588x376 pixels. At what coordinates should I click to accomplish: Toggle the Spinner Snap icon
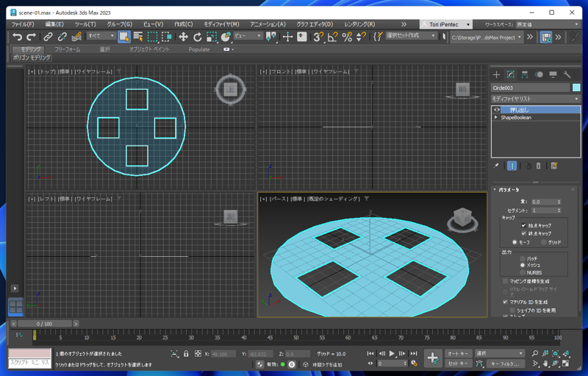click(361, 37)
